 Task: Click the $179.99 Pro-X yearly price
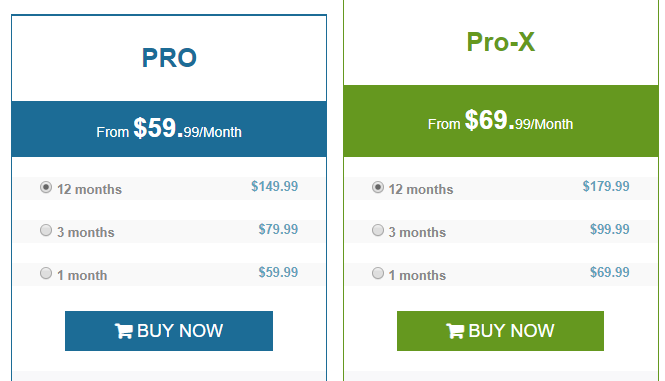tap(606, 186)
